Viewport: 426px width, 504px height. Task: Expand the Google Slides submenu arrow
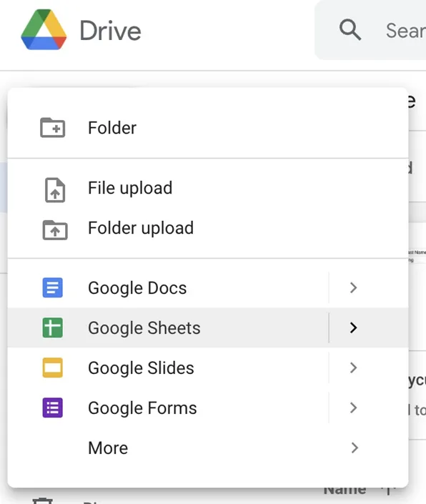tap(353, 367)
